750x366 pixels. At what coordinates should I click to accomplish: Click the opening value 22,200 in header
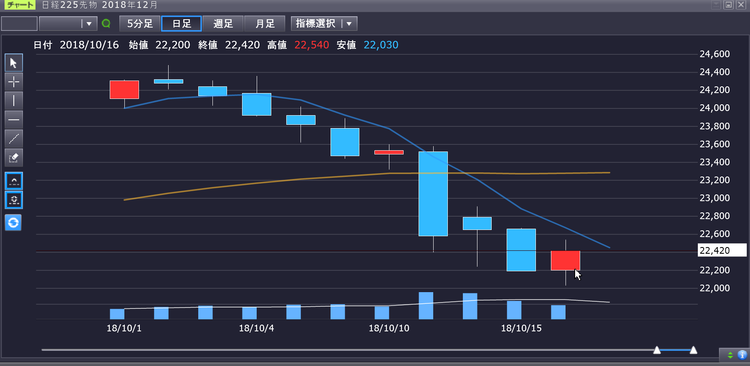173,45
